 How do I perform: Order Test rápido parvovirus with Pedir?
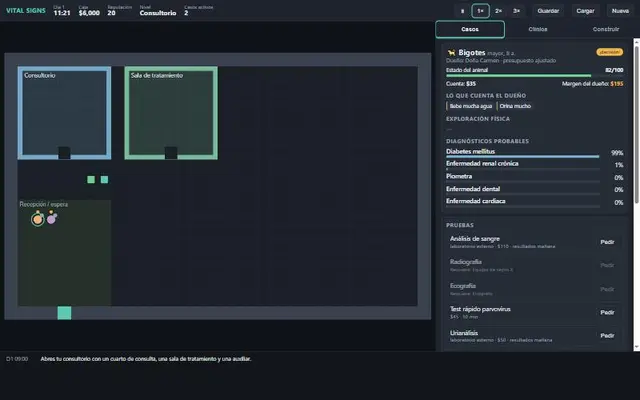coord(607,312)
